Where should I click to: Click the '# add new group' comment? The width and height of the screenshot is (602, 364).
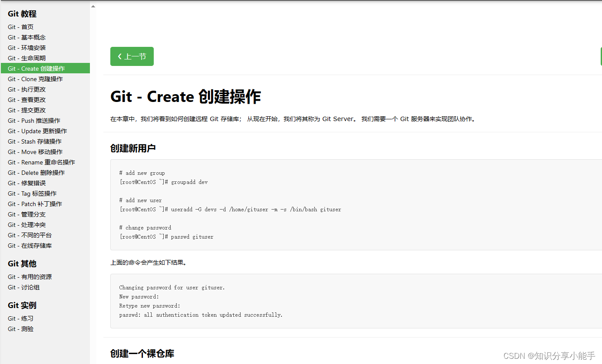click(x=142, y=173)
